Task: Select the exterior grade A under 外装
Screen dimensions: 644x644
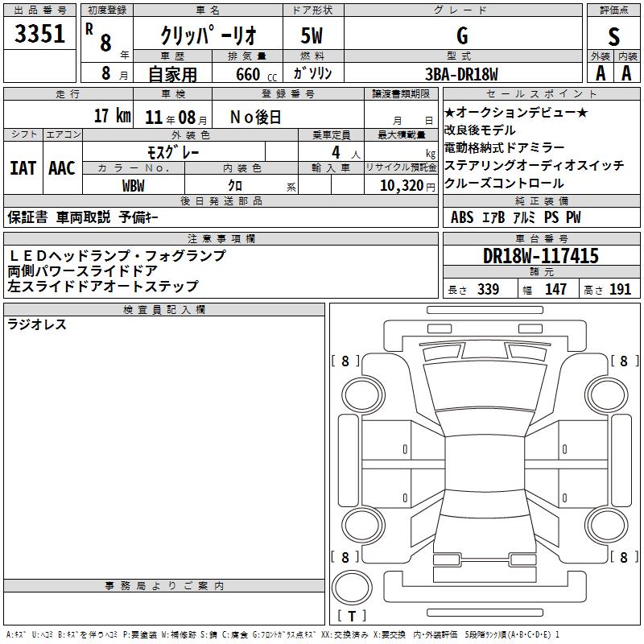Action: pyautogui.click(x=601, y=73)
